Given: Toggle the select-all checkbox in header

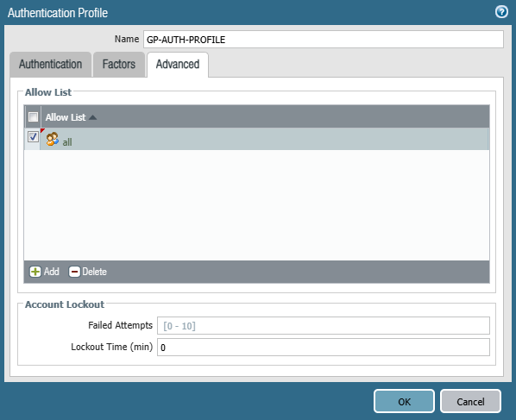Looking at the screenshot, I should [x=33, y=116].
